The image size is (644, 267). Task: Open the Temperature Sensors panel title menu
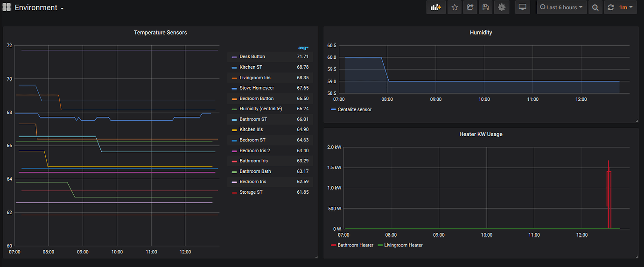[160, 33]
